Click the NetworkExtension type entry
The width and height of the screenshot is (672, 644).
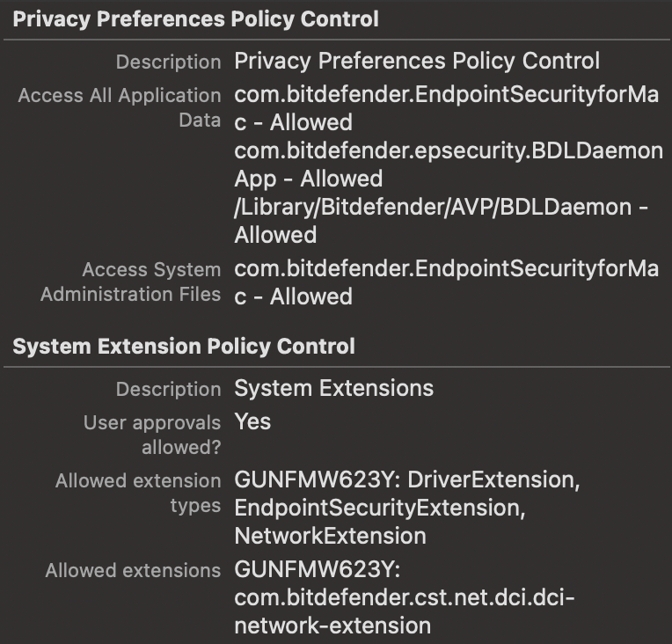click(x=331, y=537)
